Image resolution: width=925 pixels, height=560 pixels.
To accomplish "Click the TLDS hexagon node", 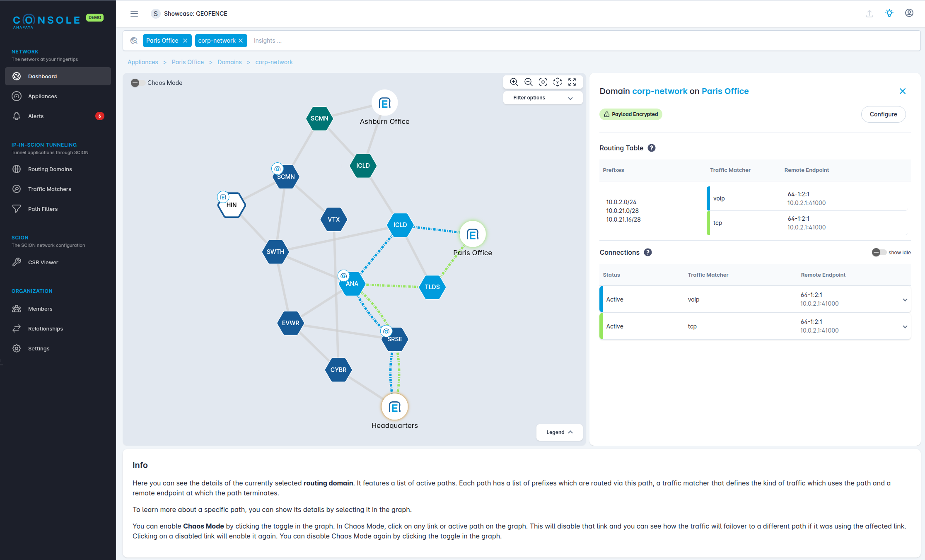I will [432, 287].
